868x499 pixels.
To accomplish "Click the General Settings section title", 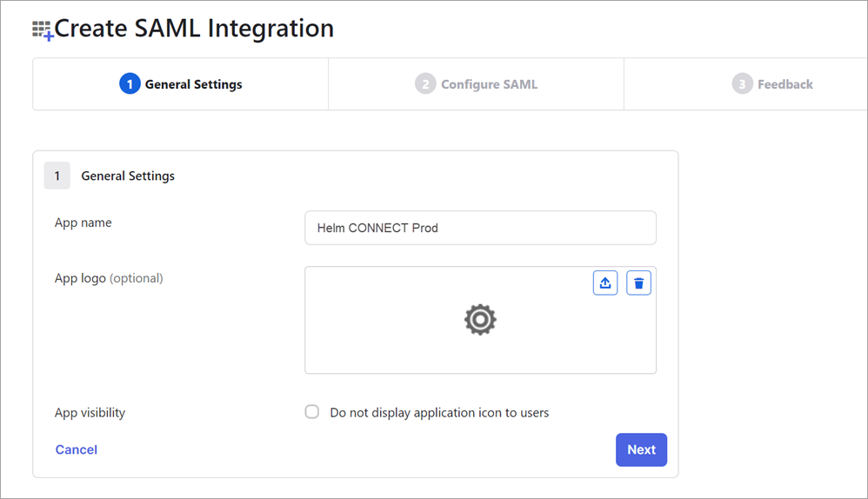I will pyautogui.click(x=128, y=176).
